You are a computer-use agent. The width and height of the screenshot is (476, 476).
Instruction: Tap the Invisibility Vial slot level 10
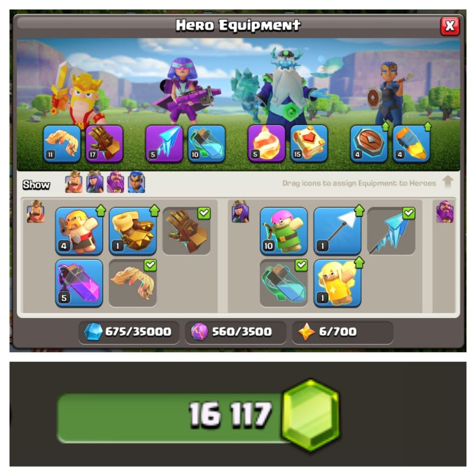click(x=207, y=144)
